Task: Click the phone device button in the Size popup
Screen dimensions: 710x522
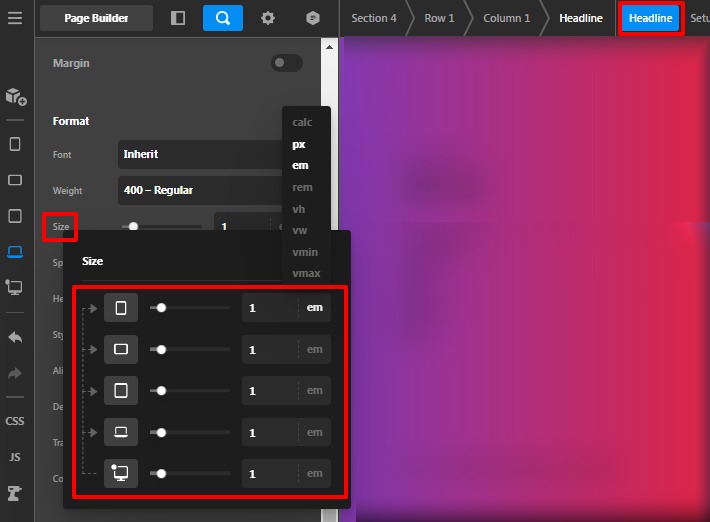Action: click(x=121, y=308)
